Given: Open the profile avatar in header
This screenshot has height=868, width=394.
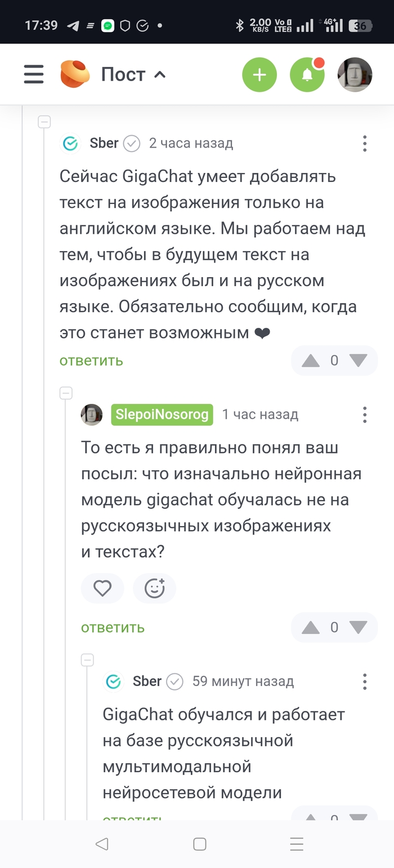Looking at the screenshot, I should pos(355,74).
